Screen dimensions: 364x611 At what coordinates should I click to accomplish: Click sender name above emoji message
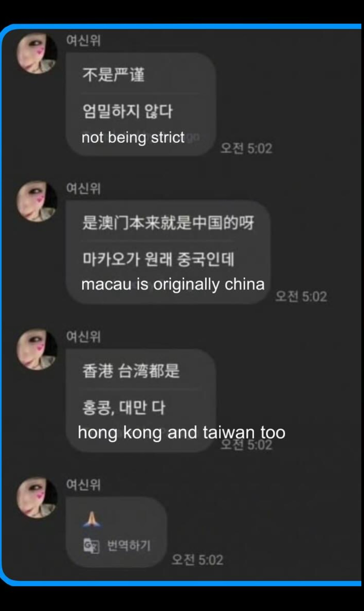83,485
